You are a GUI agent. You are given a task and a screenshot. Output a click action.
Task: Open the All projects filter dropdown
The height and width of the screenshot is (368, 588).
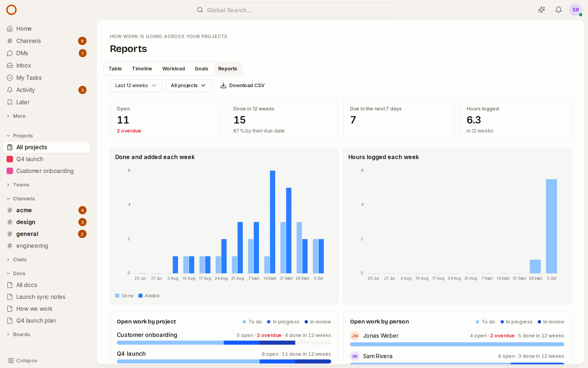[x=189, y=85]
